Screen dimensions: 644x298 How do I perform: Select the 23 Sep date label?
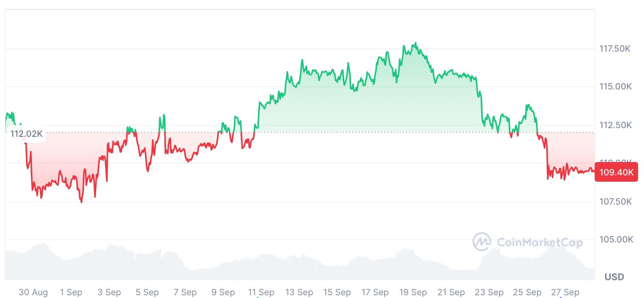click(x=489, y=292)
